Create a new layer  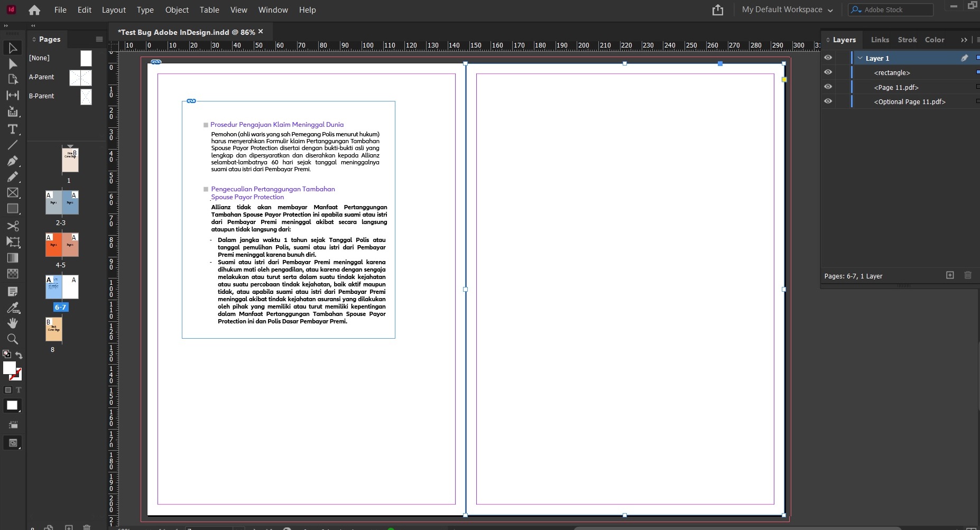(x=950, y=275)
